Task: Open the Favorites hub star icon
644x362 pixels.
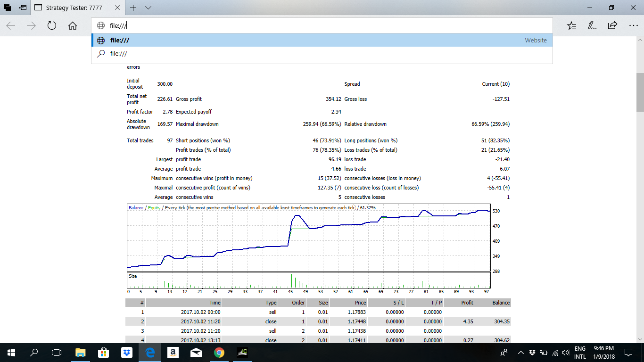Action: (x=572, y=26)
